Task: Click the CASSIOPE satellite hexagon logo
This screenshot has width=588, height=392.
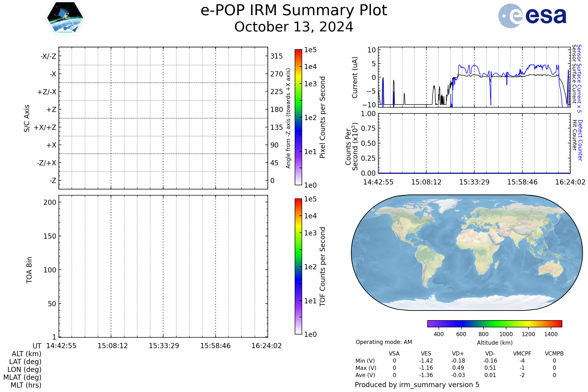Action: pos(65,18)
